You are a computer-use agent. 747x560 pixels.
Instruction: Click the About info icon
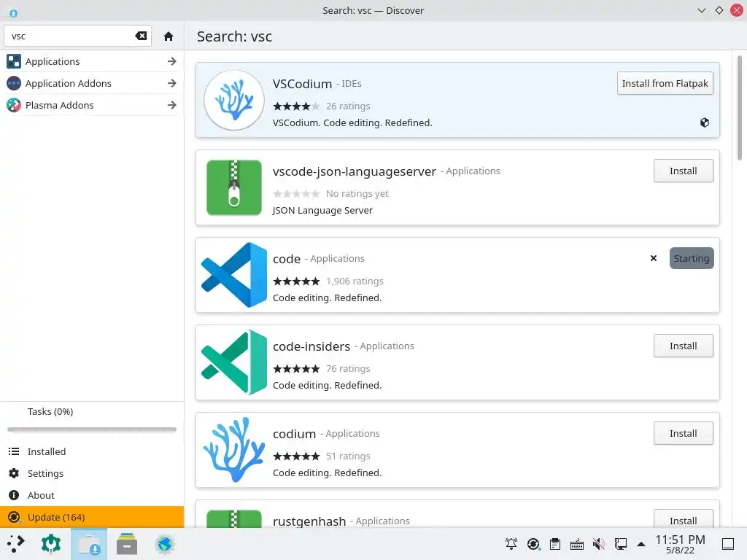[14, 495]
